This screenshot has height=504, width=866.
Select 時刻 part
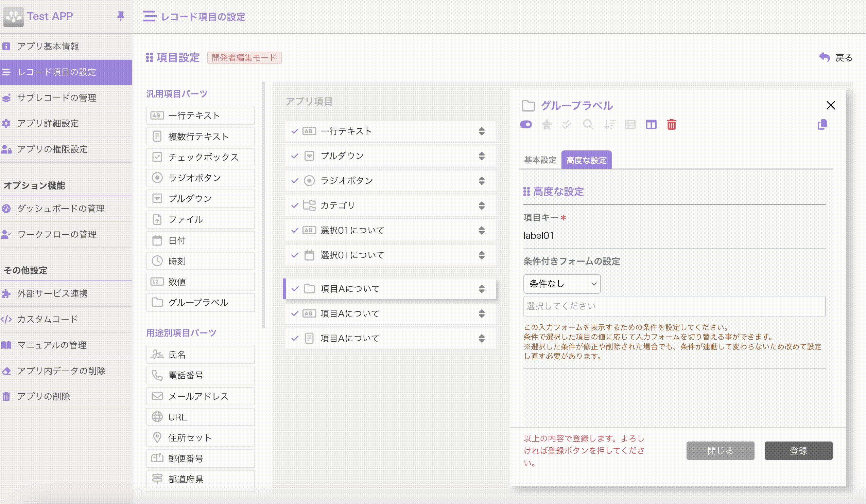click(200, 261)
